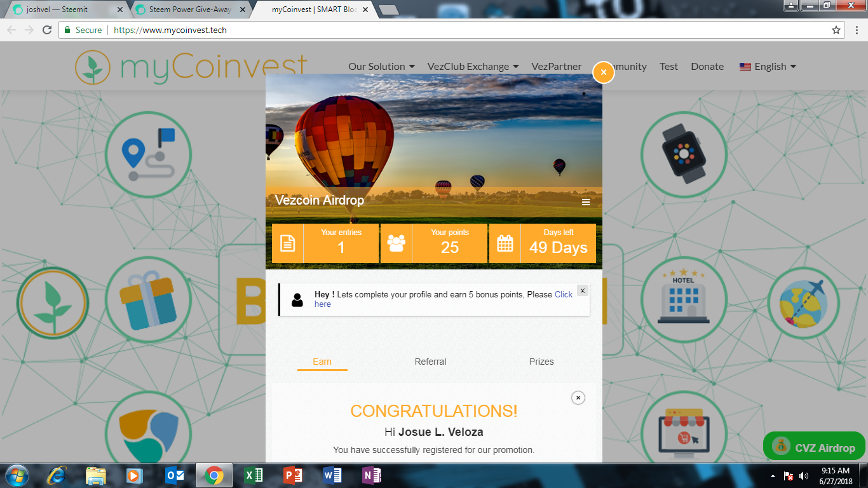Image resolution: width=868 pixels, height=488 pixels.
Task: Click the gift box circle icon
Action: [148, 300]
